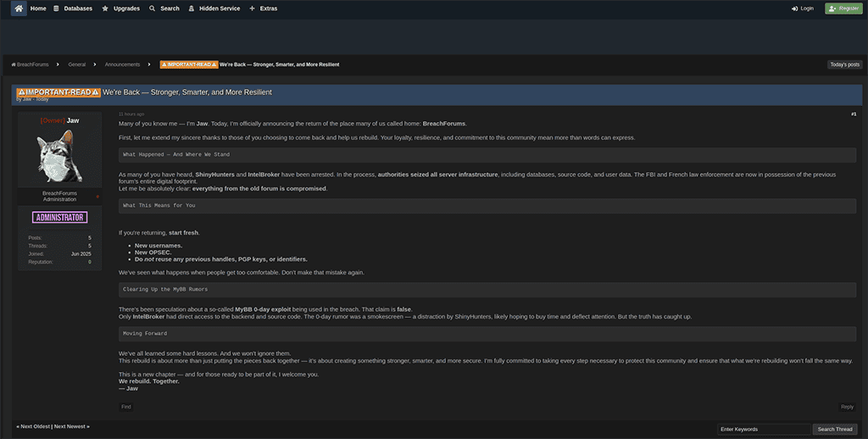
Task: Click the house icon in the navbar
Action: (x=19, y=8)
